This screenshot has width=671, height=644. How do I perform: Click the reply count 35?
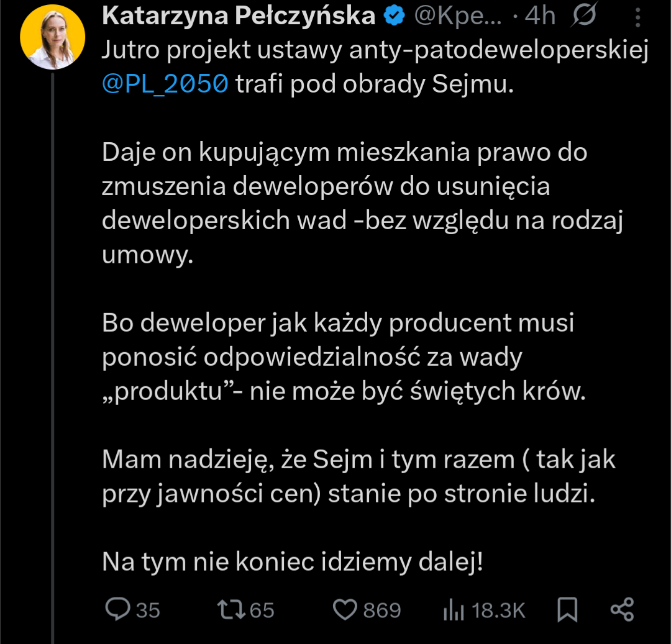[148, 610]
